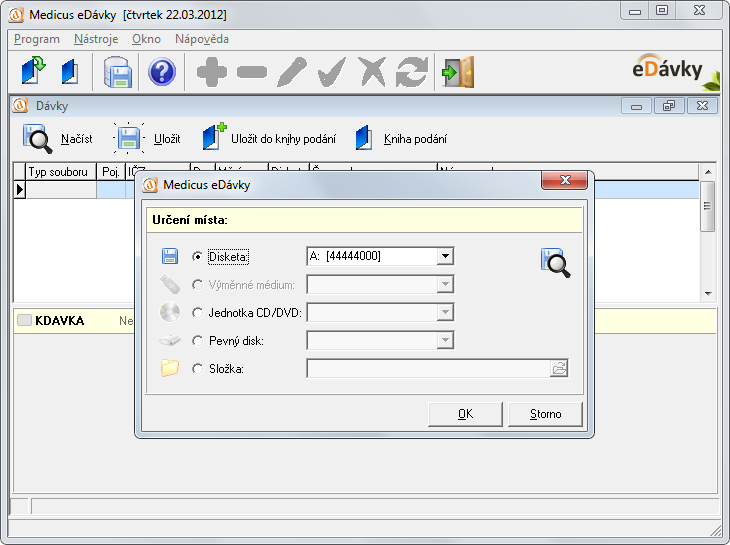The height and width of the screenshot is (545, 730).
Task: Cancel the dialog with Storno
Action: pos(545,414)
